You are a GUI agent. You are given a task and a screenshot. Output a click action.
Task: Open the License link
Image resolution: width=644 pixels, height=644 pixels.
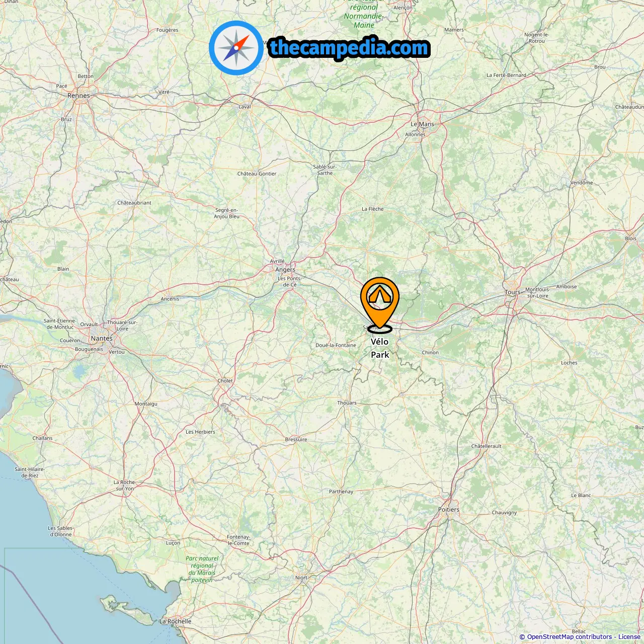[629, 636]
